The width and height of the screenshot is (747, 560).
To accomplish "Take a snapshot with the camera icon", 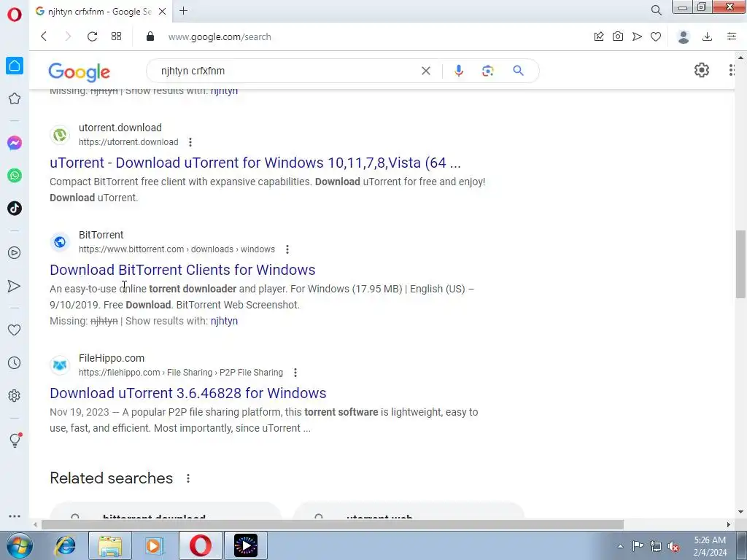I will tap(618, 36).
